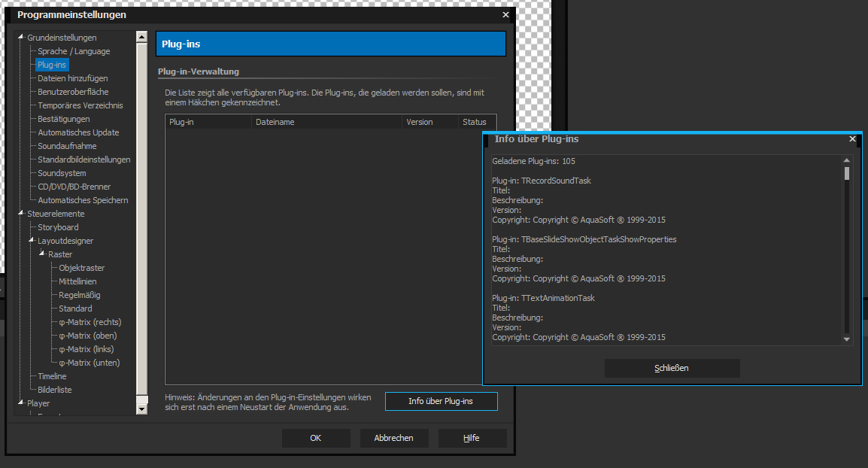Image resolution: width=868 pixels, height=468 pixels.
Task: Click the Info über Plug-ins button
Action: pos(441,401)
